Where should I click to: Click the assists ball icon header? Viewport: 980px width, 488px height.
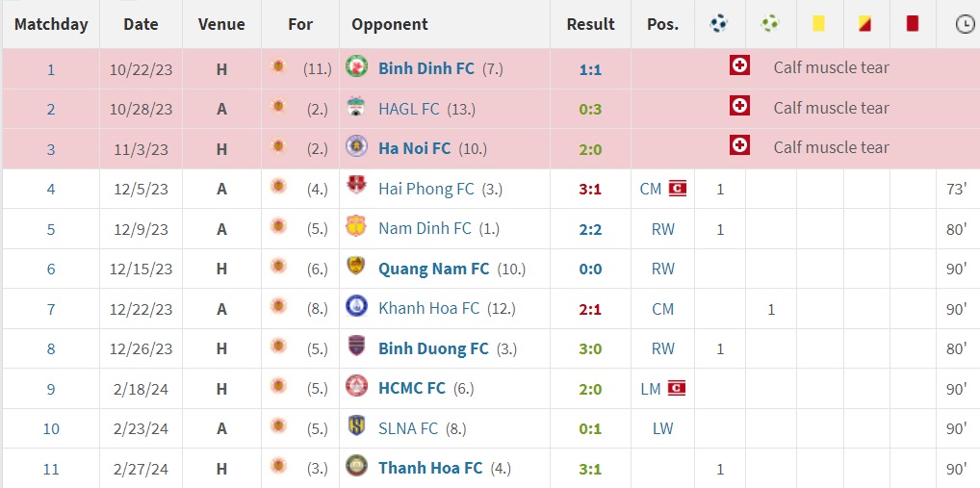[770, 24]
